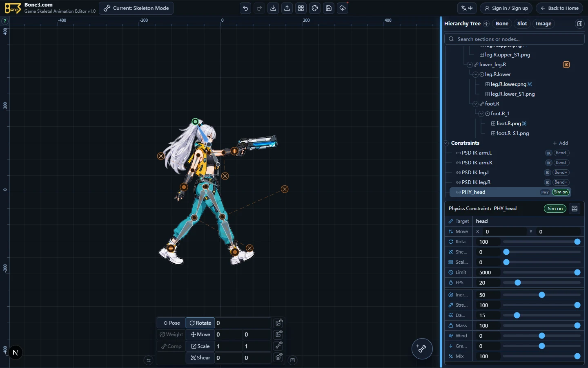The height and width of the screenshot is (368, 588).
Task: Click the N badge at bottom left
Action: pyautogui.click(x=16, y=352)
